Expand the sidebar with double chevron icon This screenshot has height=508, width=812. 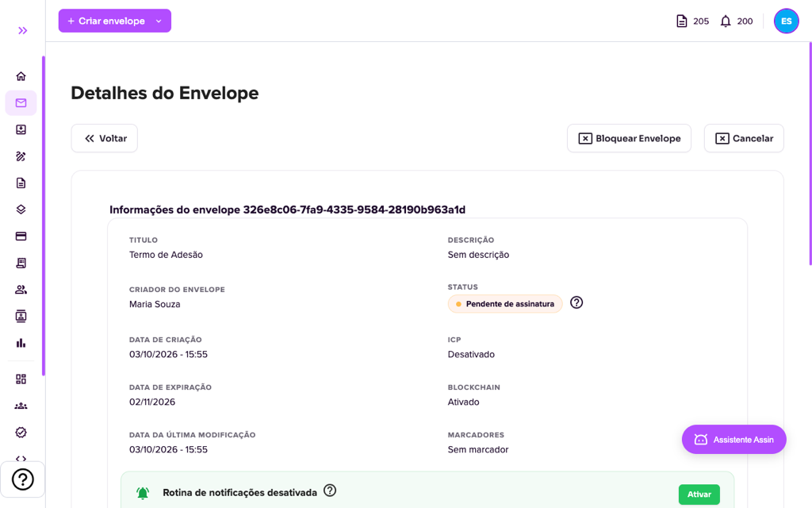coord(22,31)
